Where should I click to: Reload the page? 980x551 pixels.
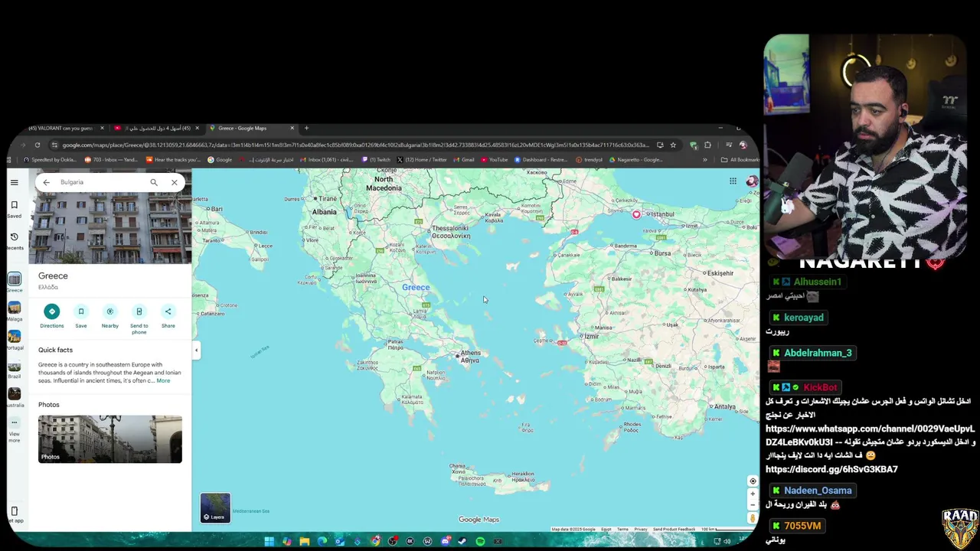(x=37, y=145)
